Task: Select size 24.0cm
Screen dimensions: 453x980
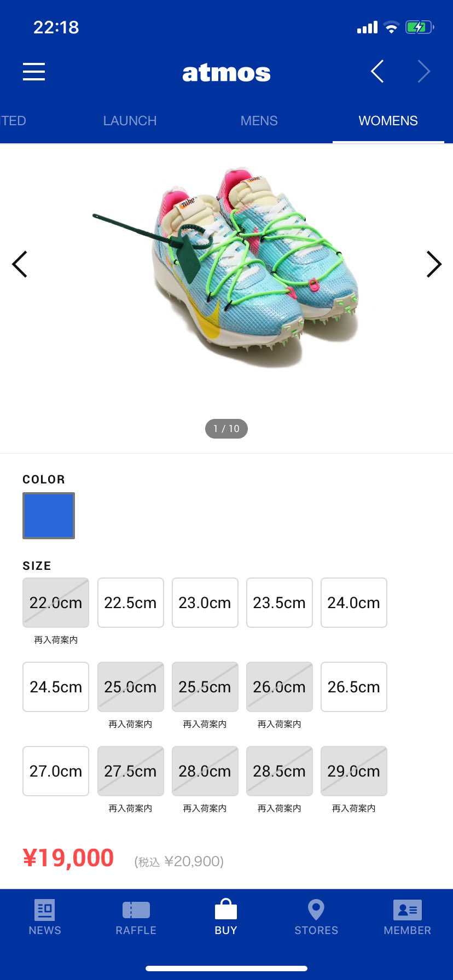Action: (x=353, y=603)
